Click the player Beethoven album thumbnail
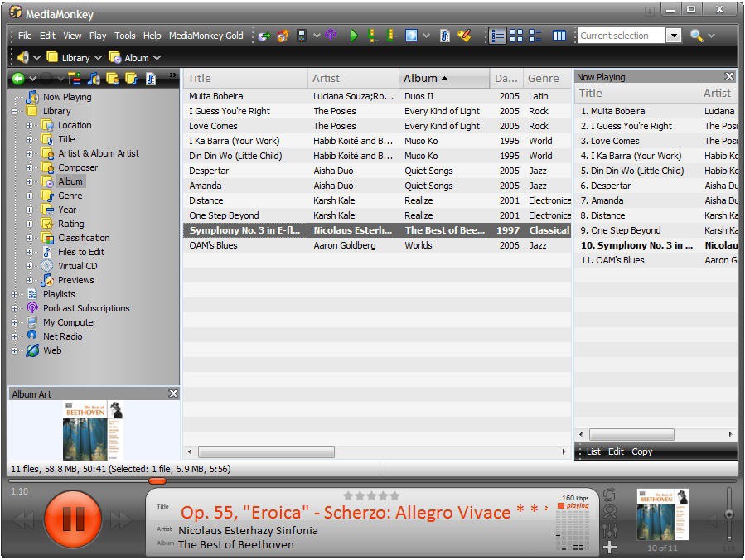The height and width of the screenshot is (560, 745). point(662,515)
